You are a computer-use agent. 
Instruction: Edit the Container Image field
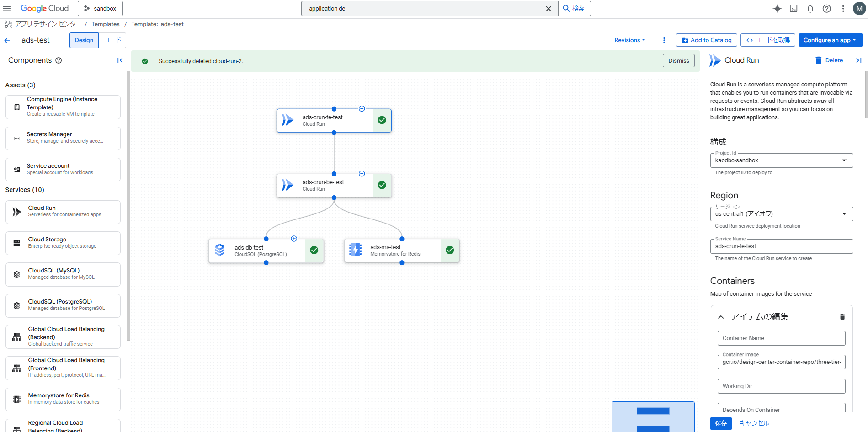[781, 362]
